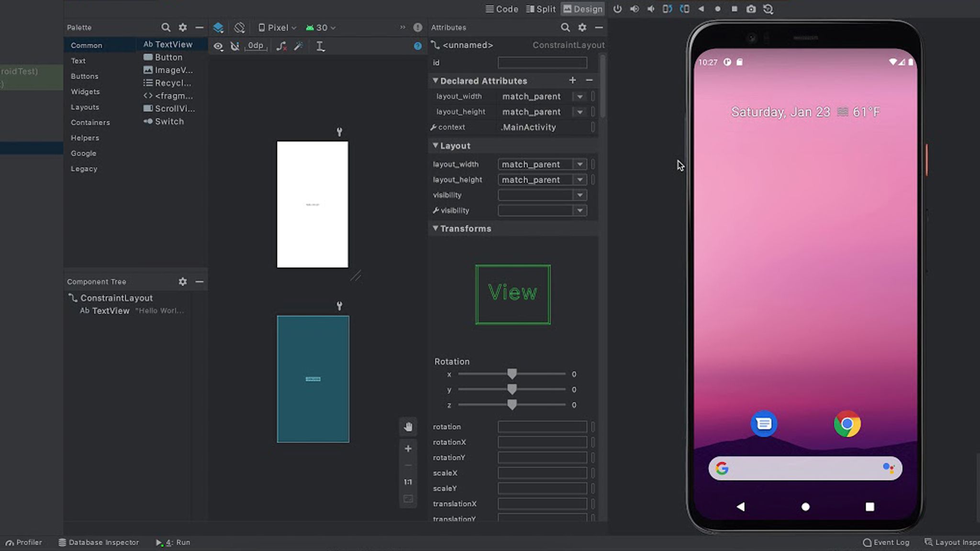
Task: Toggle Autoconnect in the layout toolbar
Action: tap(234, 46)
